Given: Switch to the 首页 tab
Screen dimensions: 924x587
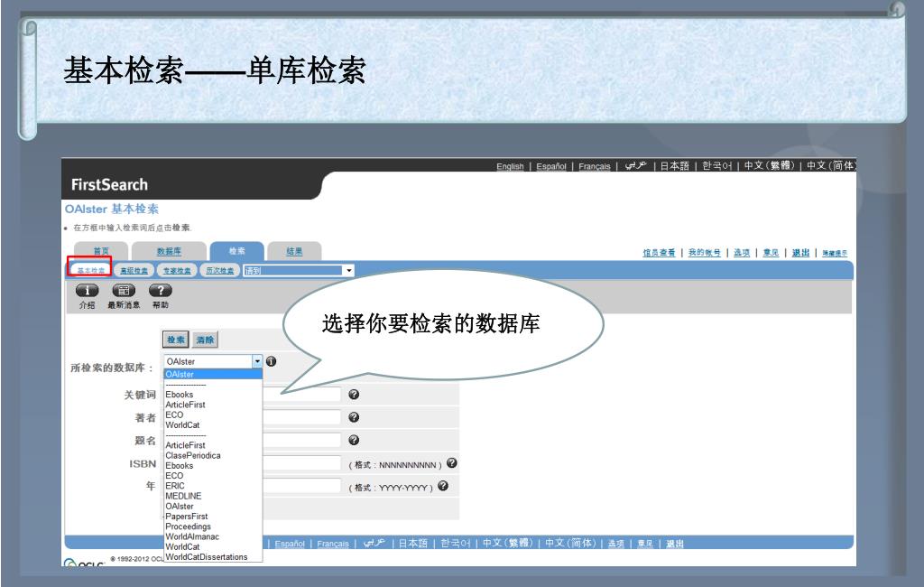Looking at the screenshot, I should (x=101, y=251).
